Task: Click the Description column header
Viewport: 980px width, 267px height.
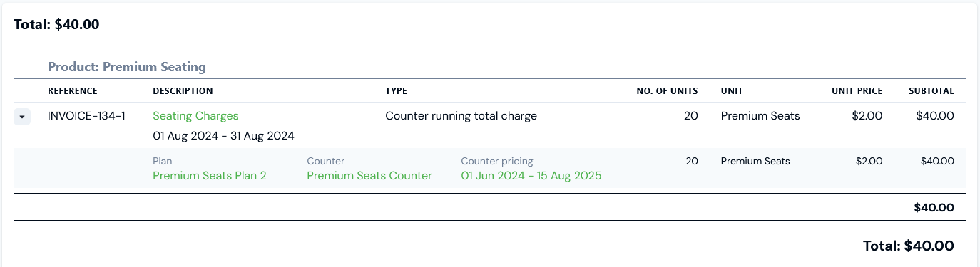Action: coord(183,91)
